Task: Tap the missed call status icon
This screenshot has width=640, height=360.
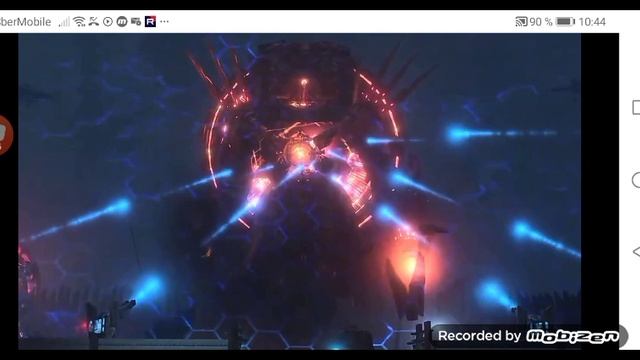Action: tap(94, 21)
